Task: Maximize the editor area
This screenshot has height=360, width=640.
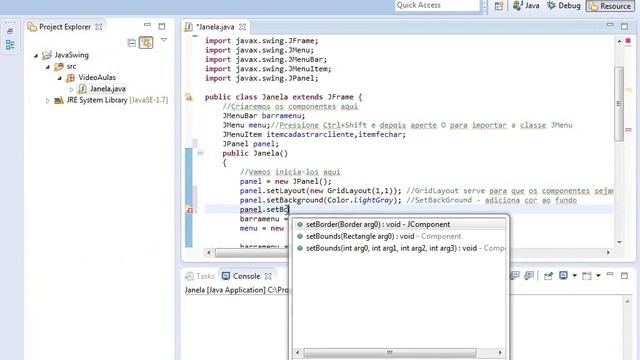Action: click(x=624, y=27)
